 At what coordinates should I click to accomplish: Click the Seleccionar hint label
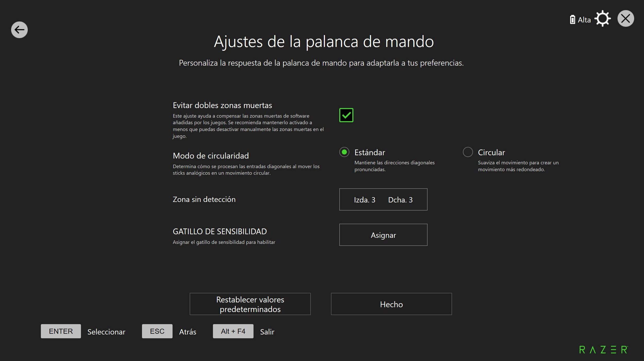click(106, 332)
